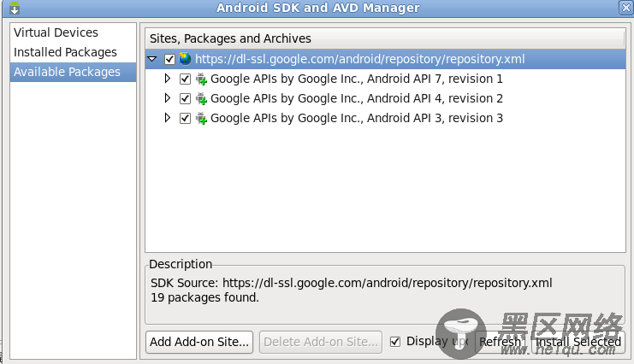Open the Virtual Devices page
634x364 pixels.
[74, 32]
